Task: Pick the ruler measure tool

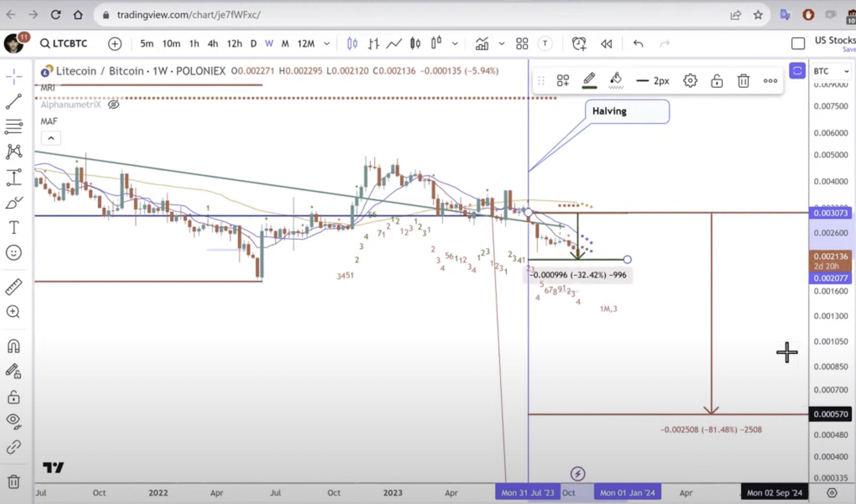Action: coord(14,287)
